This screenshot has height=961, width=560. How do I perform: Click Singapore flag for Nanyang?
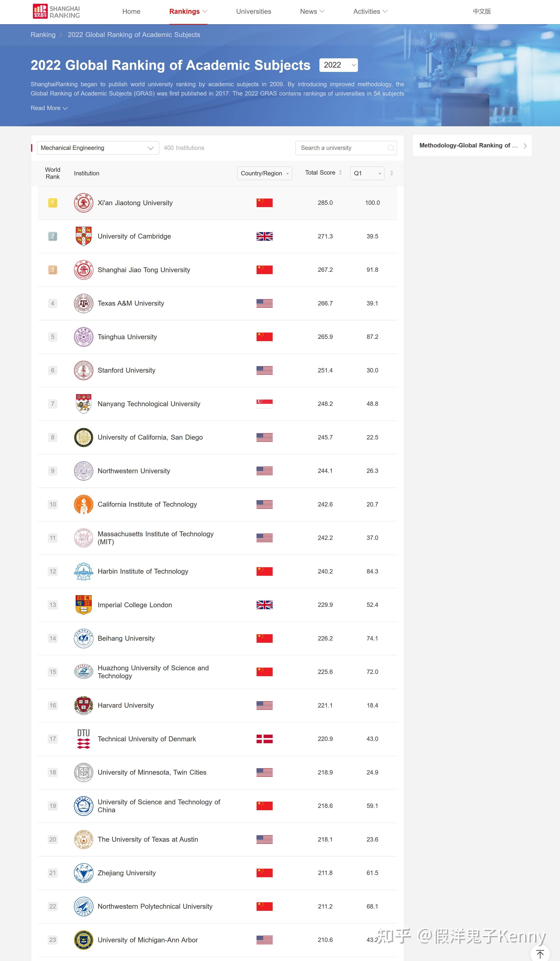tap(265, 404)
